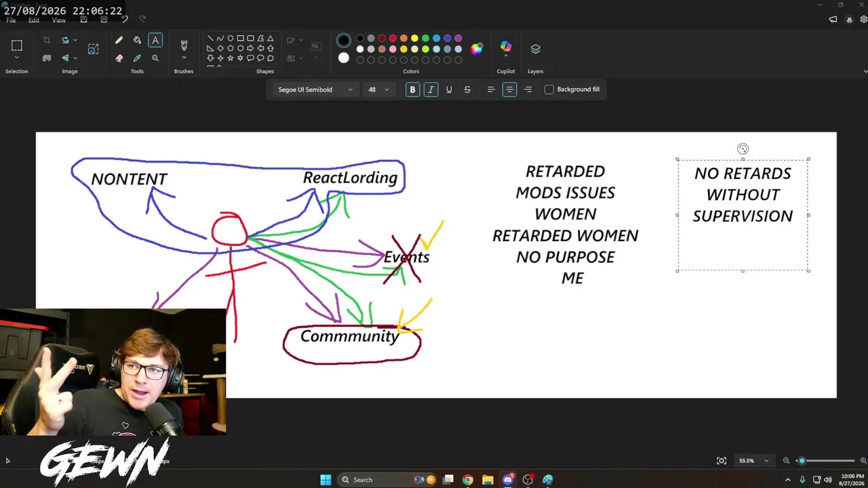This screenshot has height=488, width=868.
Task: Pick the yellow color swatch
Action: [x=414, y=39]
